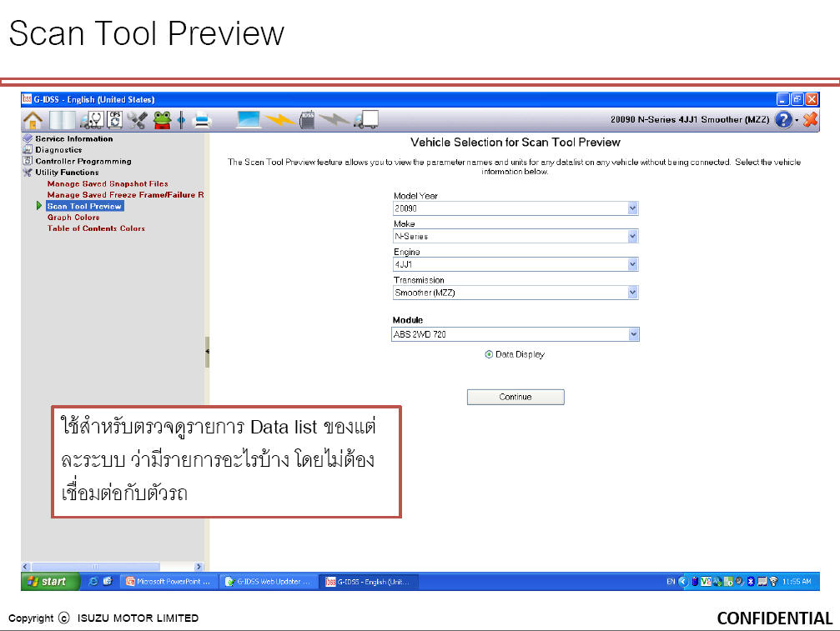
Task: Open the CPS controller programming icon
Action: tap(114, 119)
